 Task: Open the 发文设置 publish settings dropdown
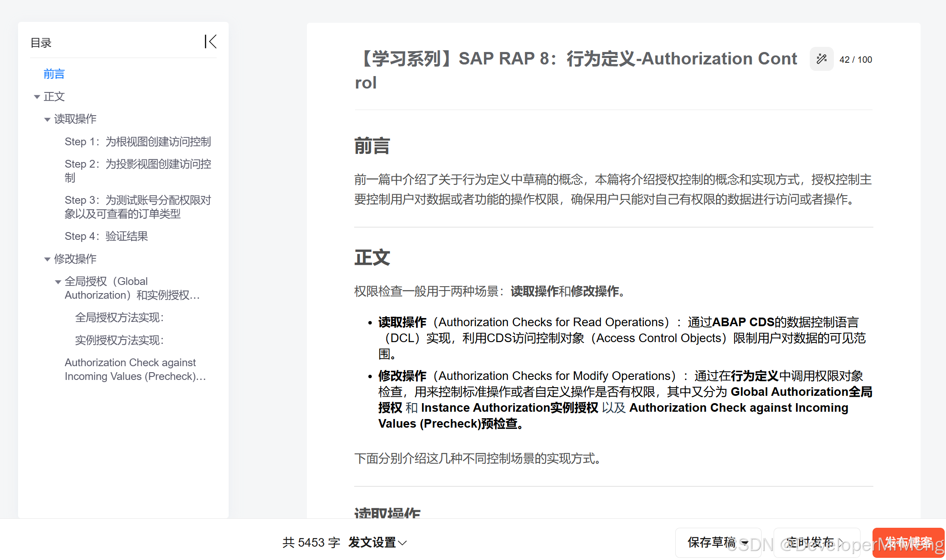pyautogui.click(x=377, y=542)
